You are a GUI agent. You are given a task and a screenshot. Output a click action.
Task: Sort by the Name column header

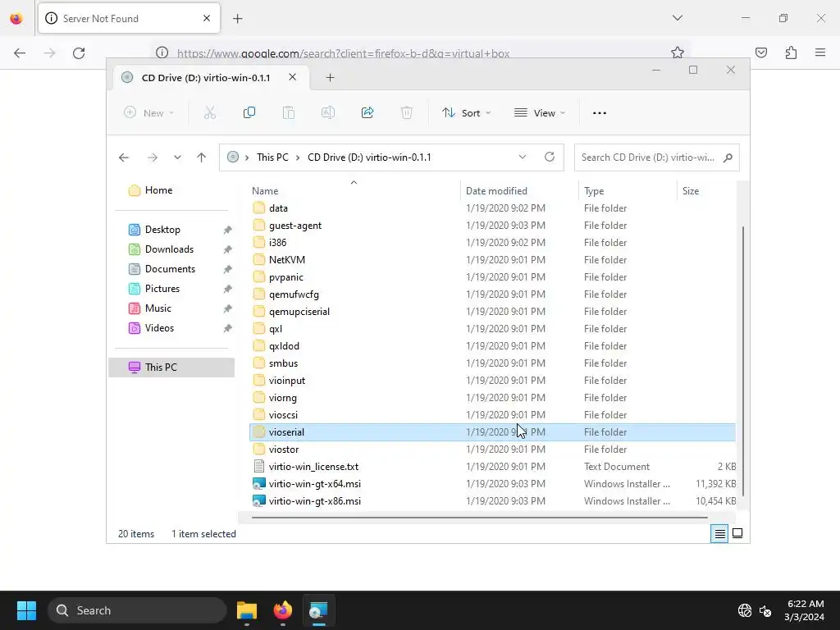[354, 190]
